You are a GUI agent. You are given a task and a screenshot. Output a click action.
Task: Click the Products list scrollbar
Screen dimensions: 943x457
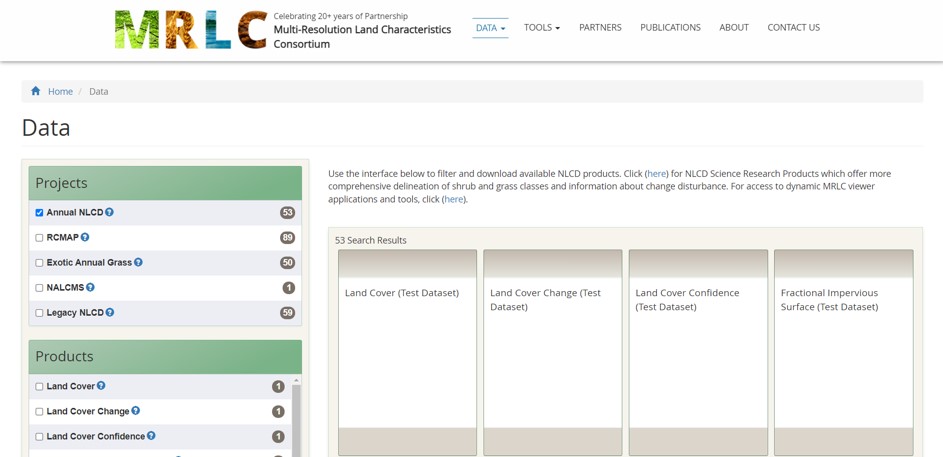click(296, 420)
